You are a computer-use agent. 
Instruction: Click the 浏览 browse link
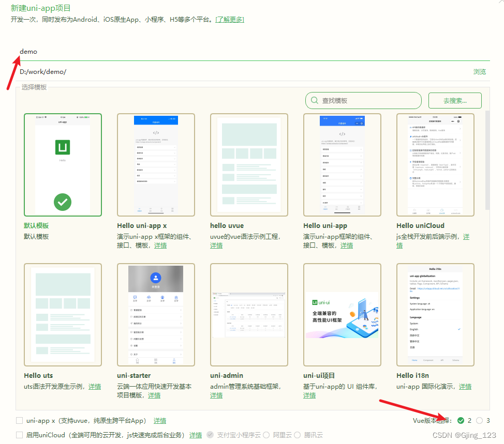point(480,72)
